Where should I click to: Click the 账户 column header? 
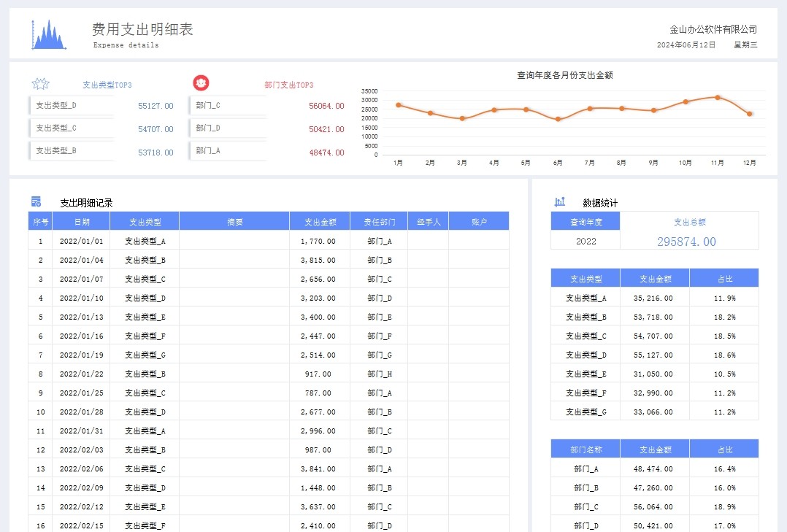(x=479, y=221)
